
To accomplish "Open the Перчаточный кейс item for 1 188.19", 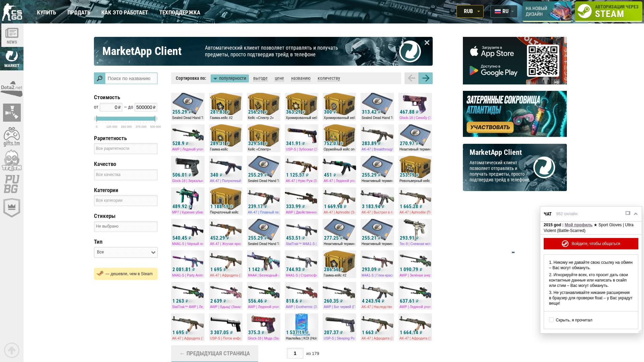I will click(226, 201).
